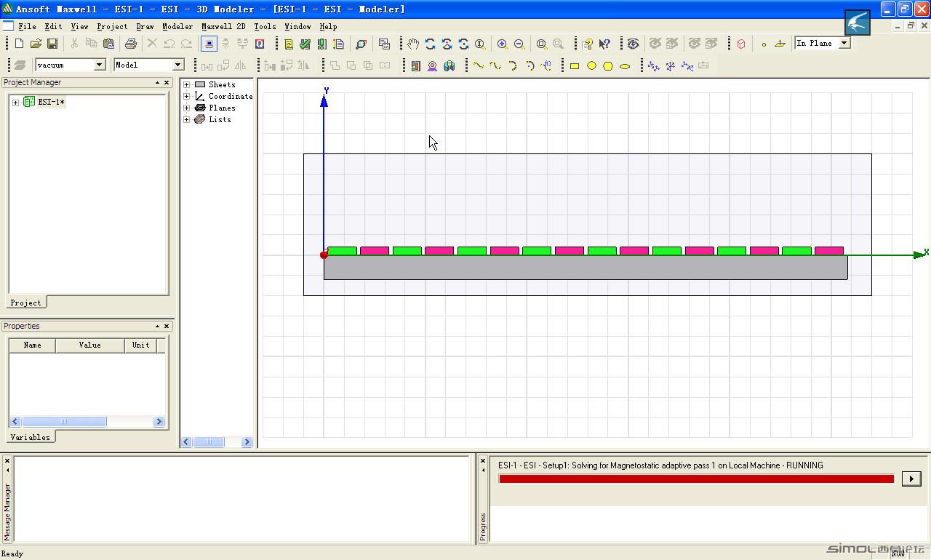The width and height of the screenshot is (931, 560).
Task: Paste from clipboard toolbar icon
Action: coord(108,44)
